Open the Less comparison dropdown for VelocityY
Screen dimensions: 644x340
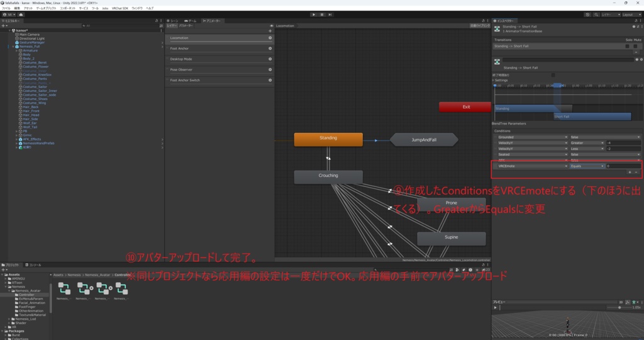587,149
